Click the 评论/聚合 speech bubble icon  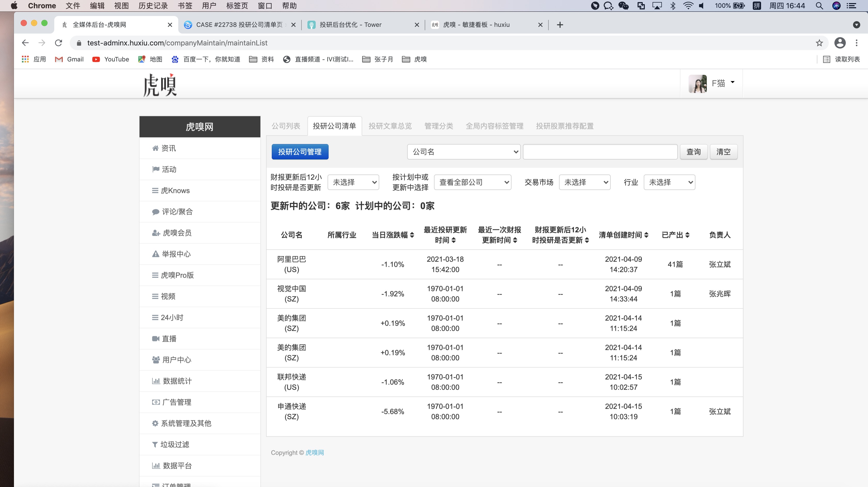[155, 212]
